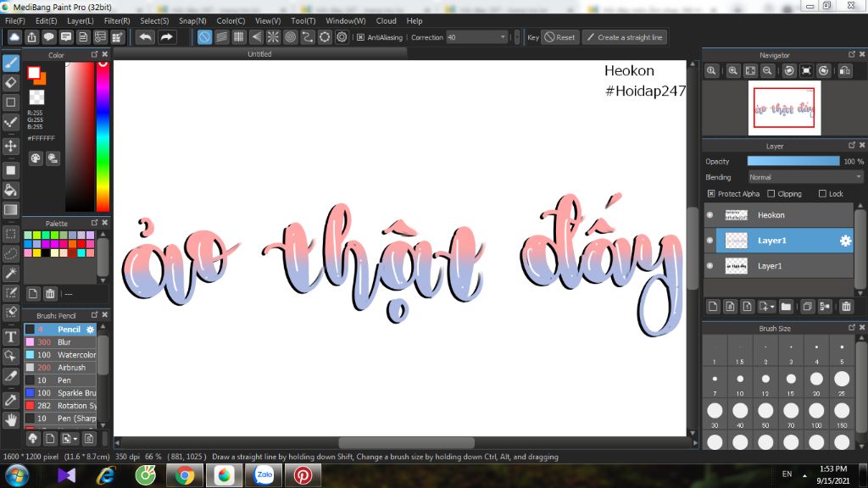Viewport: 868px width, 488px height.
Task: Open the Blending mode dropdown
Action: 805,177
